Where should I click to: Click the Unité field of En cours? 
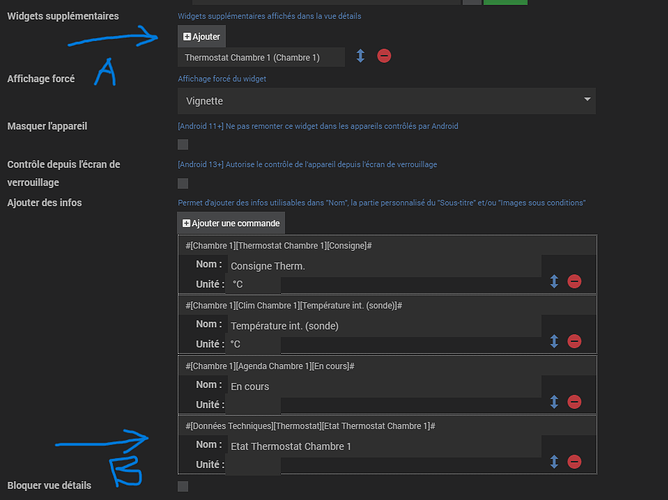tap(385, 404)
